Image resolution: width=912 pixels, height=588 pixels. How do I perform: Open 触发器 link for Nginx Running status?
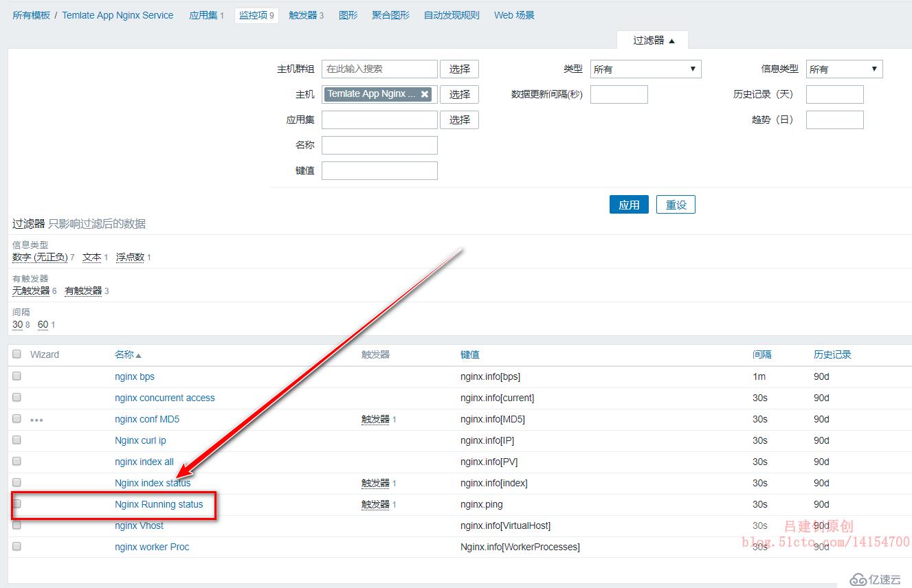(x=375, y=504)
